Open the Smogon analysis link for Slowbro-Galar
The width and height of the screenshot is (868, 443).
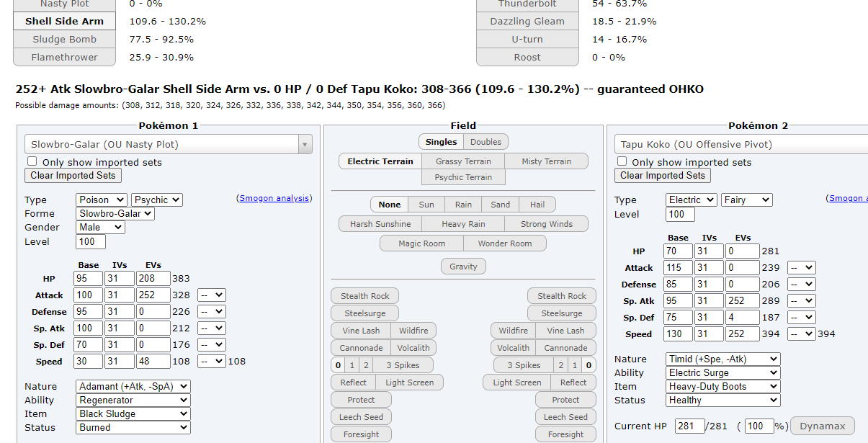pyautogui.click(x=274, y=198)
